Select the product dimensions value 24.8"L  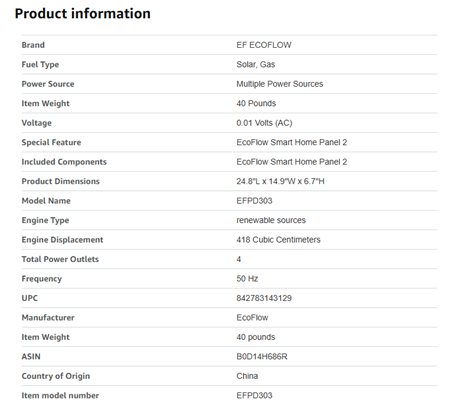point(280,181)
